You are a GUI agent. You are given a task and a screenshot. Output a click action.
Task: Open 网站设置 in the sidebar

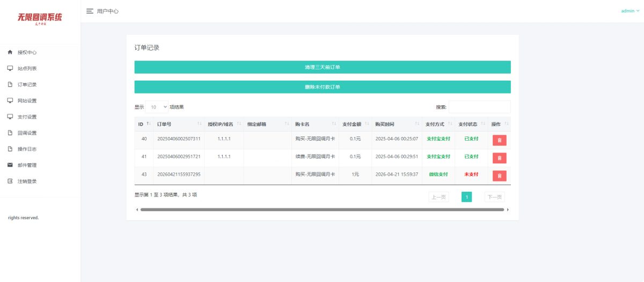click(27, 100)
